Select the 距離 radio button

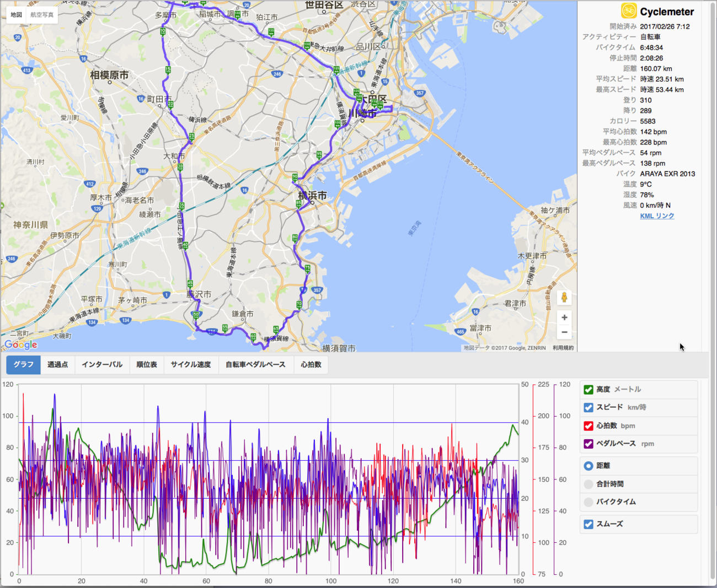click(588, 466)
